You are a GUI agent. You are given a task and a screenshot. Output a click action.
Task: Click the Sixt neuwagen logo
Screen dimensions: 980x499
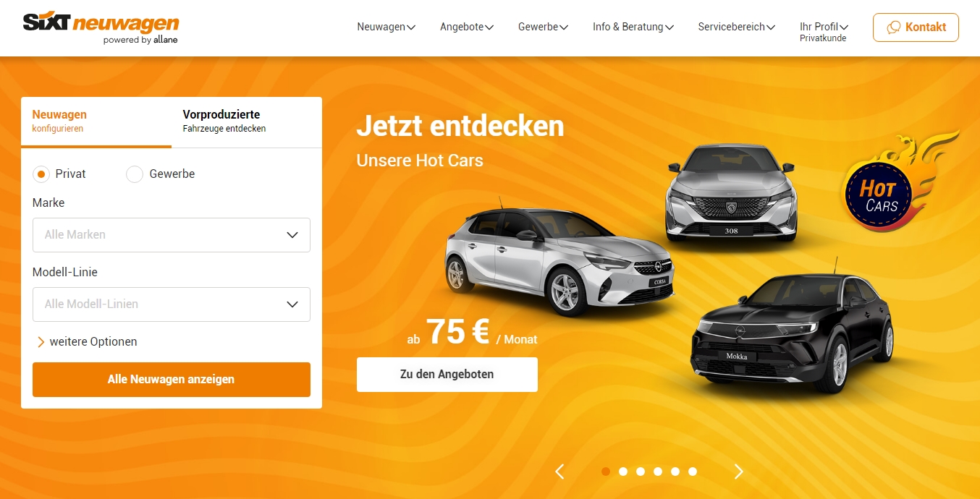[x=101, y=28]
